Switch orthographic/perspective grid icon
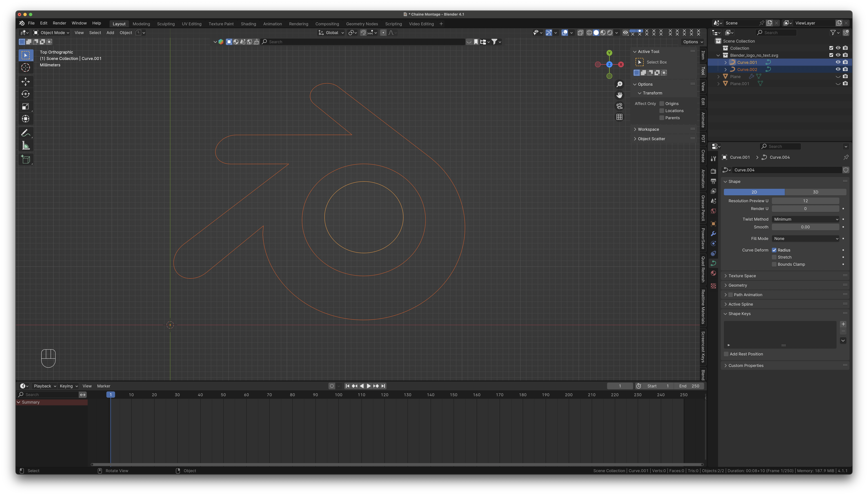The image size is (868, 495). coord(620,117)
